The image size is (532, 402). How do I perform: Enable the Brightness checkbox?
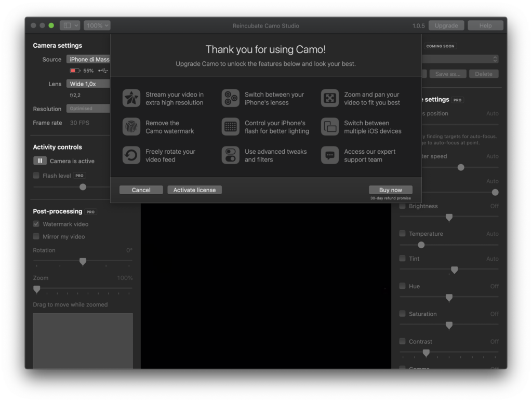pyautogui.click(x=403, y=206)
